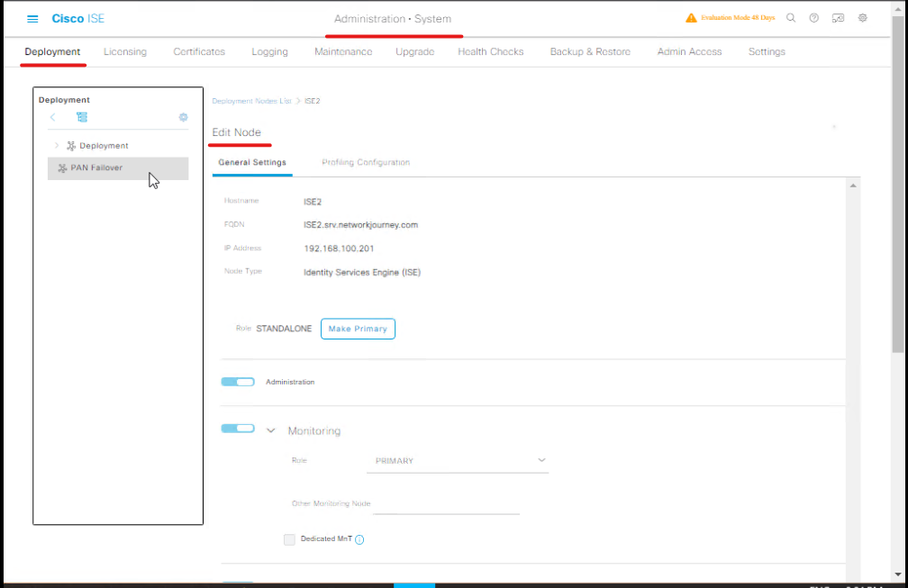The width and height of the screenshot is (908, 588).
Task: Select the General Settings tab
Action: click(252, 163)
